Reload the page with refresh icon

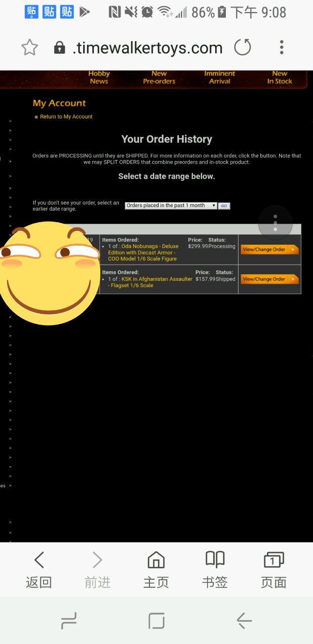(243, 48)
